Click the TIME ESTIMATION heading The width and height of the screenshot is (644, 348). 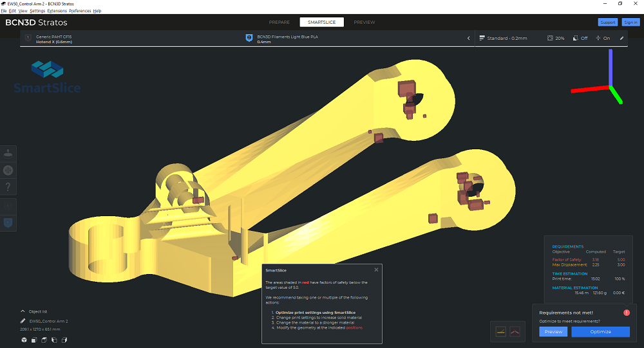point(570,274)
